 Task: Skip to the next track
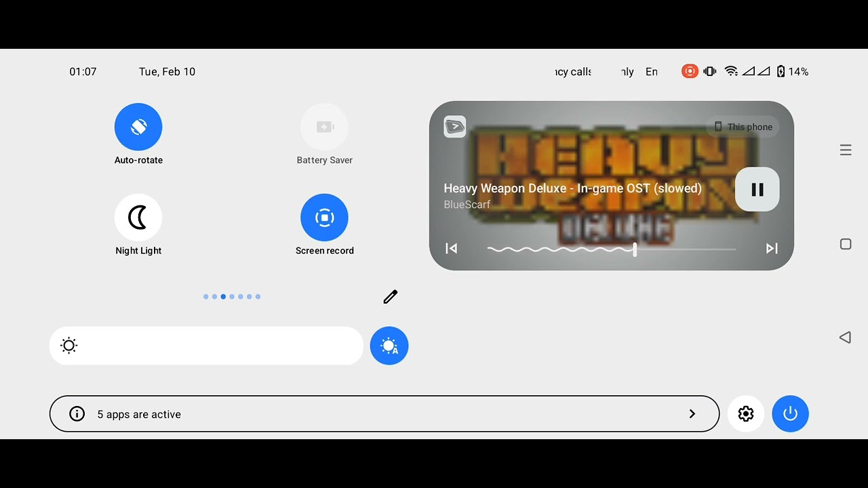coord(772,249)
